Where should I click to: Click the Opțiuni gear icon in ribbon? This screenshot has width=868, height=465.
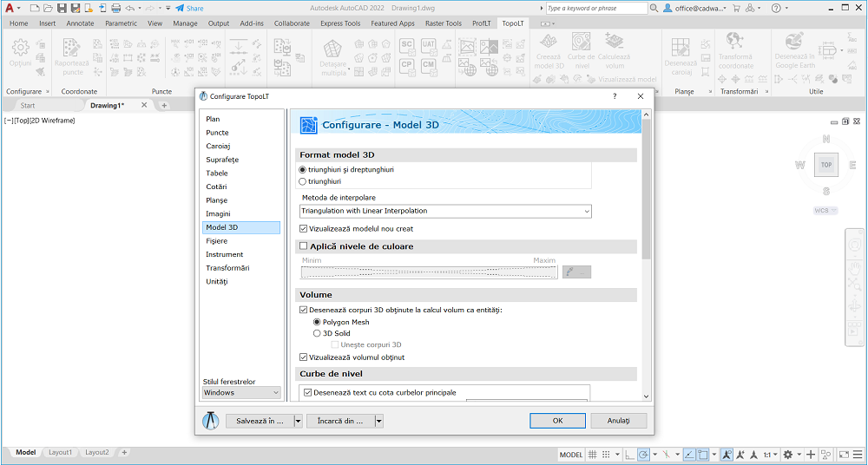coord(21,49)
